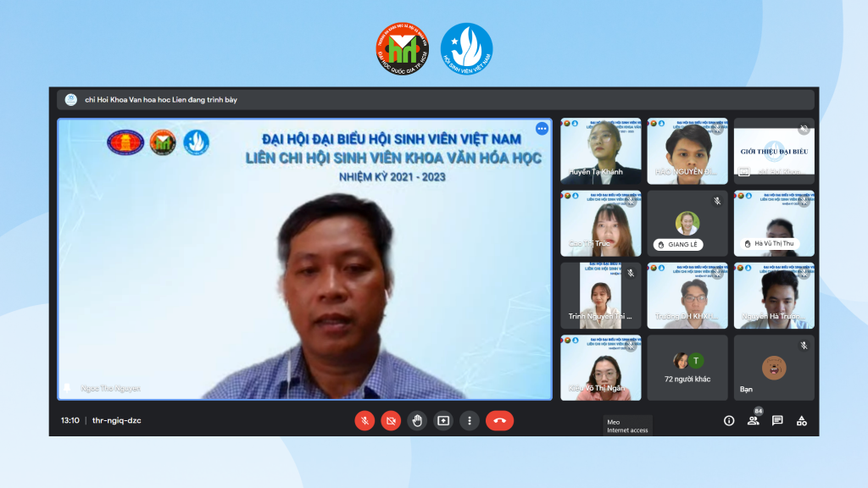This screenshot has height=488, width=868.
Task: Click the bear avatar on Bạn tile
Action: click(x=774, y=368)
